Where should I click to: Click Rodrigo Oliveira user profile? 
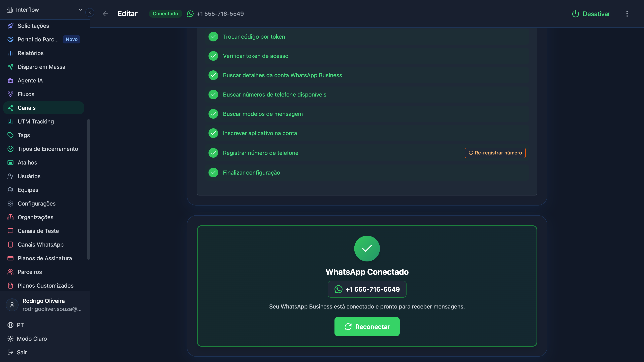44,305
